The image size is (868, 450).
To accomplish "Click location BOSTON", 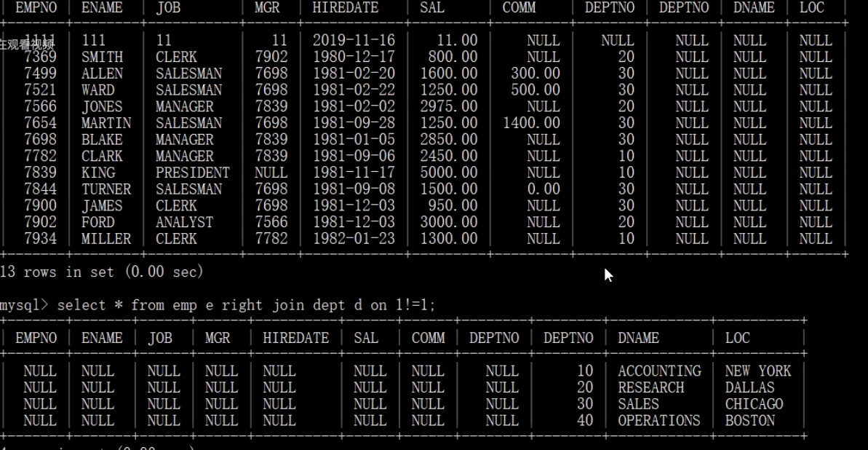I will pyautogui.click(x=750, y=421).
